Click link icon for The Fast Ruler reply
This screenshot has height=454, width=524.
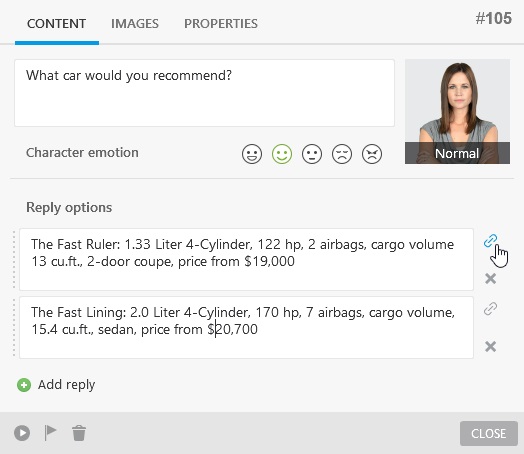click(x=490, y=241)
